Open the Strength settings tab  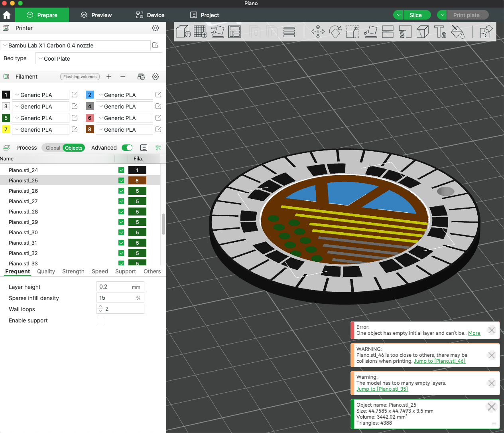click(73, 271)
